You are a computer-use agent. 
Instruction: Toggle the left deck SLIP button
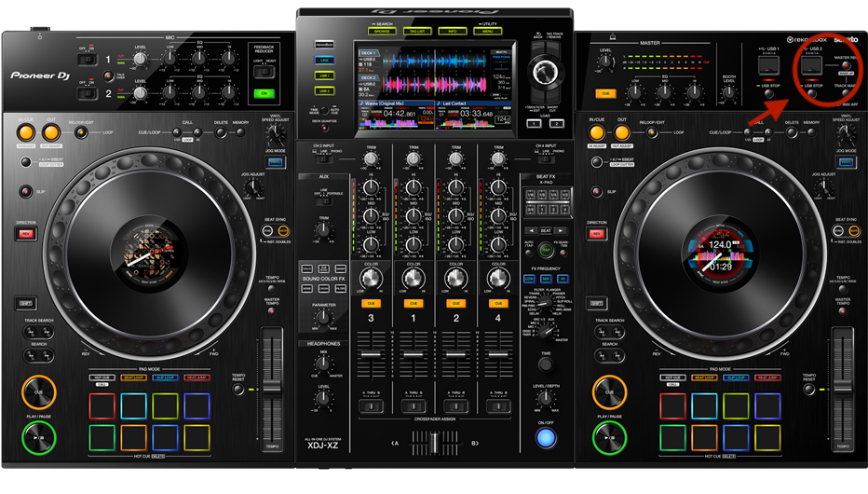(25, 192)
